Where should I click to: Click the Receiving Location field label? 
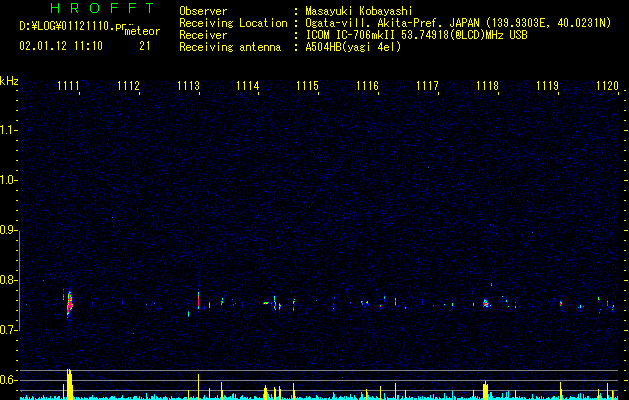(233, 23)
